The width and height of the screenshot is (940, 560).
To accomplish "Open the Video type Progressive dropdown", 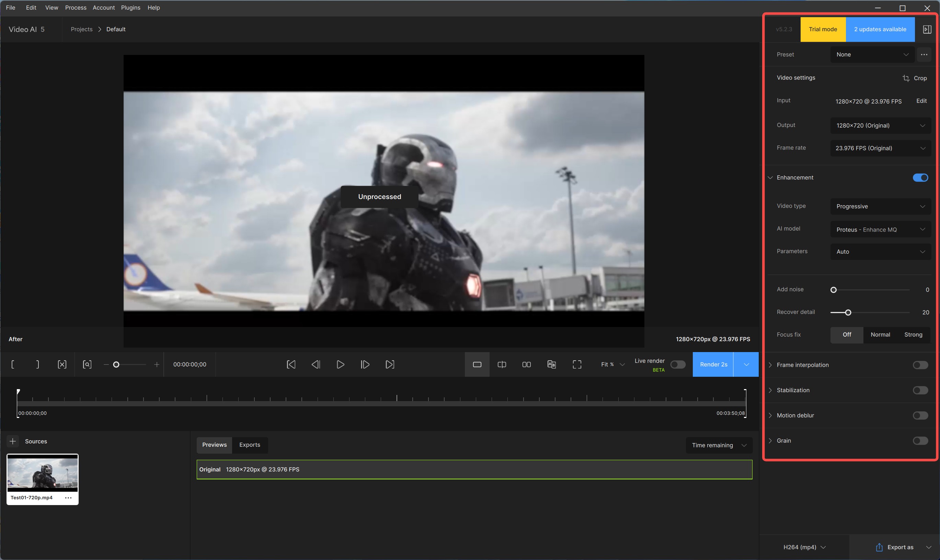I will coord(880,207).
